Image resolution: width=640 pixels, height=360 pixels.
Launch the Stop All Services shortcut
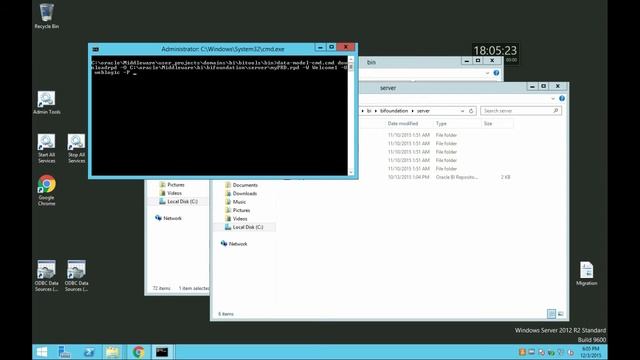76,149
